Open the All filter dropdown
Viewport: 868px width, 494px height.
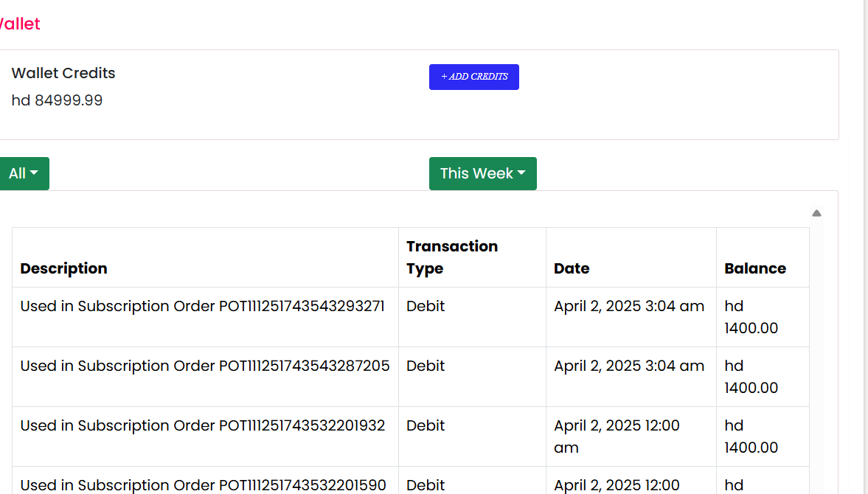(24, 174)
